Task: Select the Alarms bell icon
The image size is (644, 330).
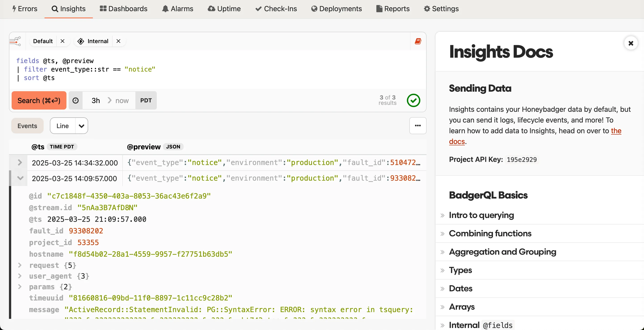Action: click(165, 8)
